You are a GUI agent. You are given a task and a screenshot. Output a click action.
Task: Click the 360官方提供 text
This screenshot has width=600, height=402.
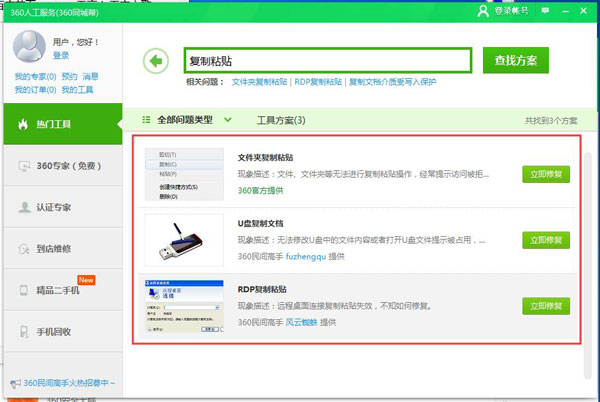(261, 190)
